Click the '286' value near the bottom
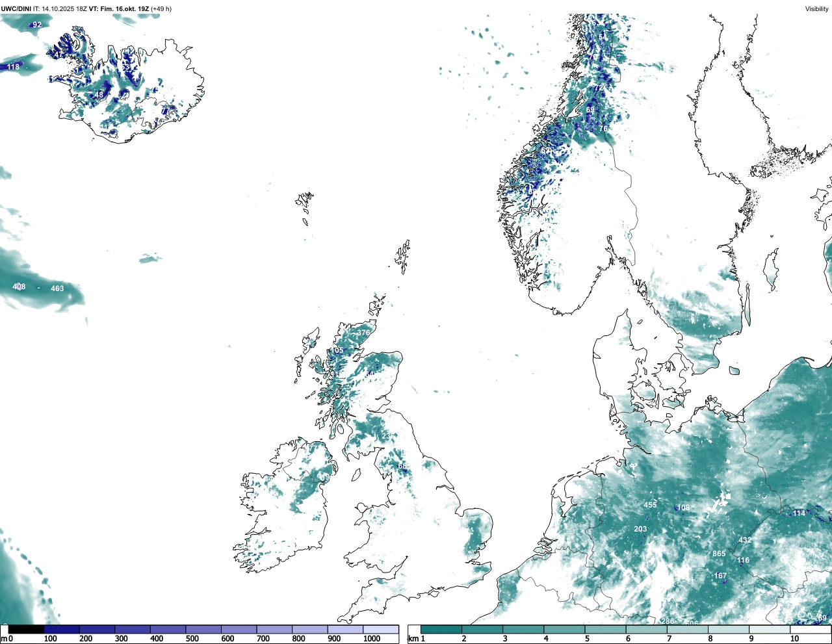This screenshot has width=832, height=644. [668, 621]
